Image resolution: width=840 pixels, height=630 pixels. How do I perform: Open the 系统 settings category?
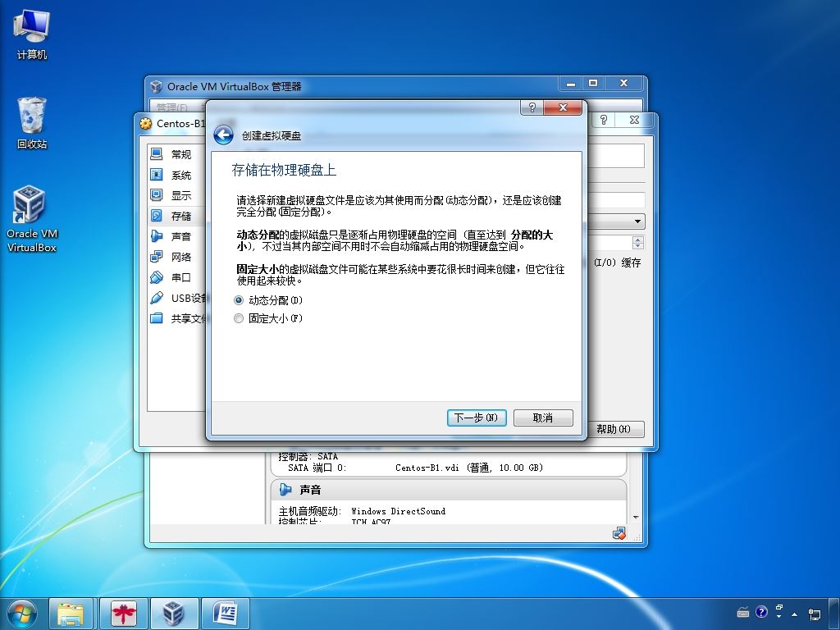(x=176, y=176)
